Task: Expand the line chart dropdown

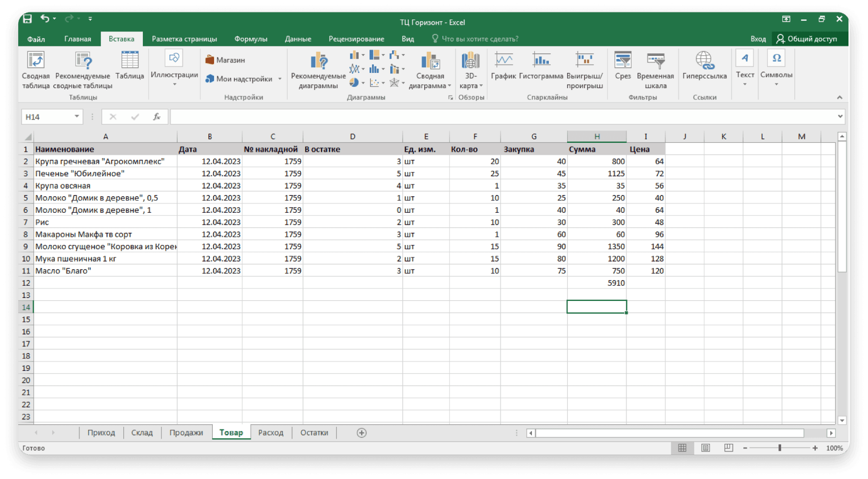Action: pyautogui.click(x=363, y=69)
